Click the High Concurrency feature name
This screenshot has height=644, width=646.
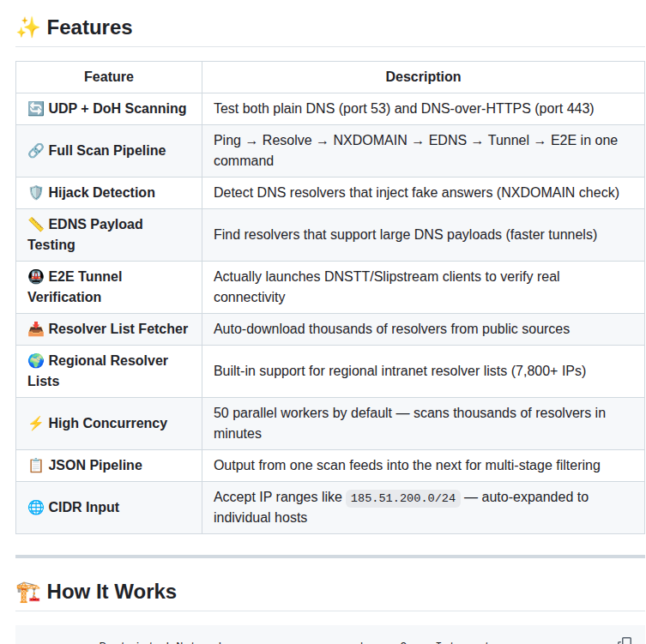[108, 424]
